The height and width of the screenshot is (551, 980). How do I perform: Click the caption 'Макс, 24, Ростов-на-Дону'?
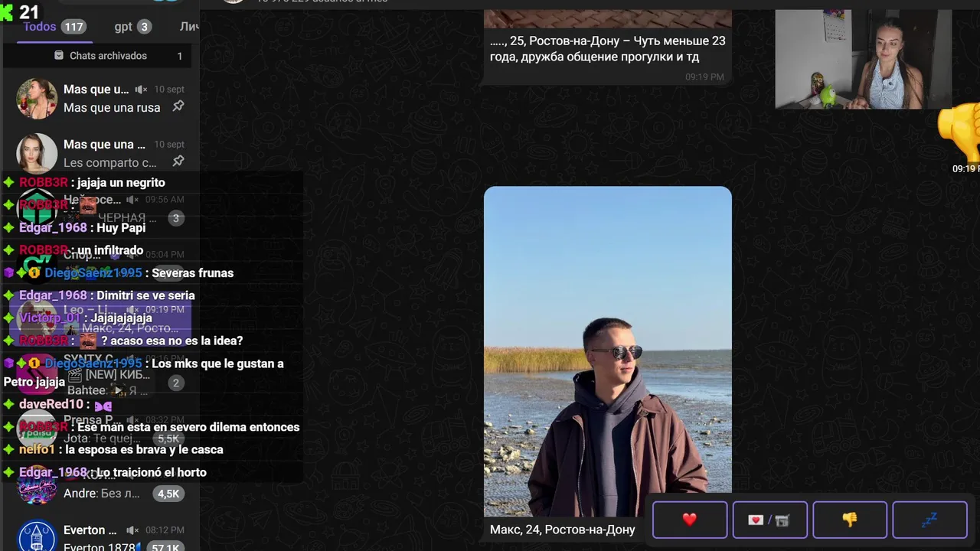pyautogui.click(x=563, y=530)
